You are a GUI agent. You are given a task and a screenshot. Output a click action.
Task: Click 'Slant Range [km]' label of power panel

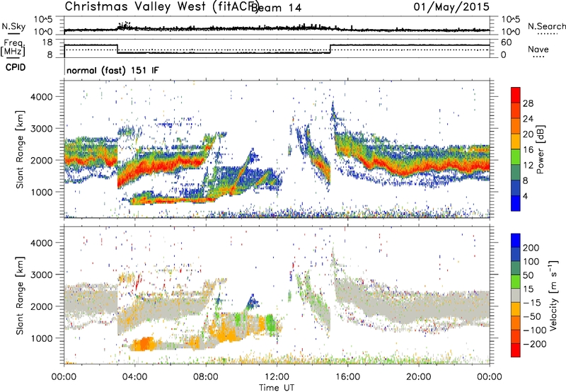(20, 149)
